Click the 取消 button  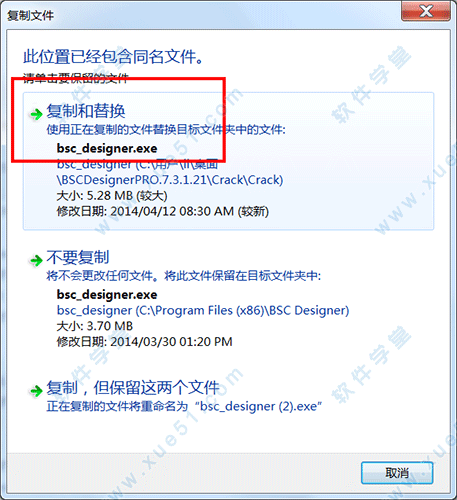[397, 473]
